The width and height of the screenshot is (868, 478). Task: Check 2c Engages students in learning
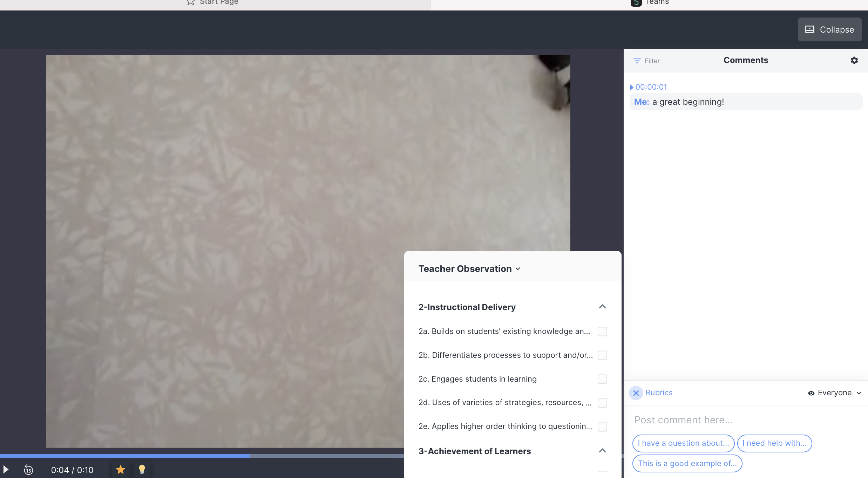[602, 379]
